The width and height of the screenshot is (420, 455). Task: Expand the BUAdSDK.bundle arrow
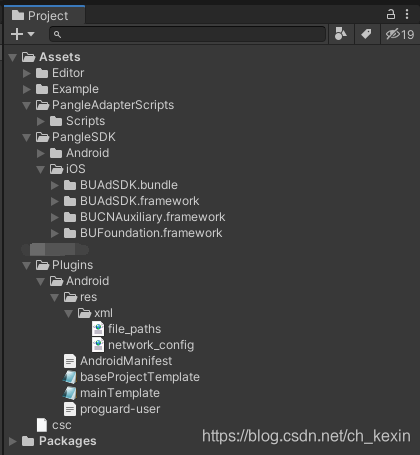click(55, 185)
